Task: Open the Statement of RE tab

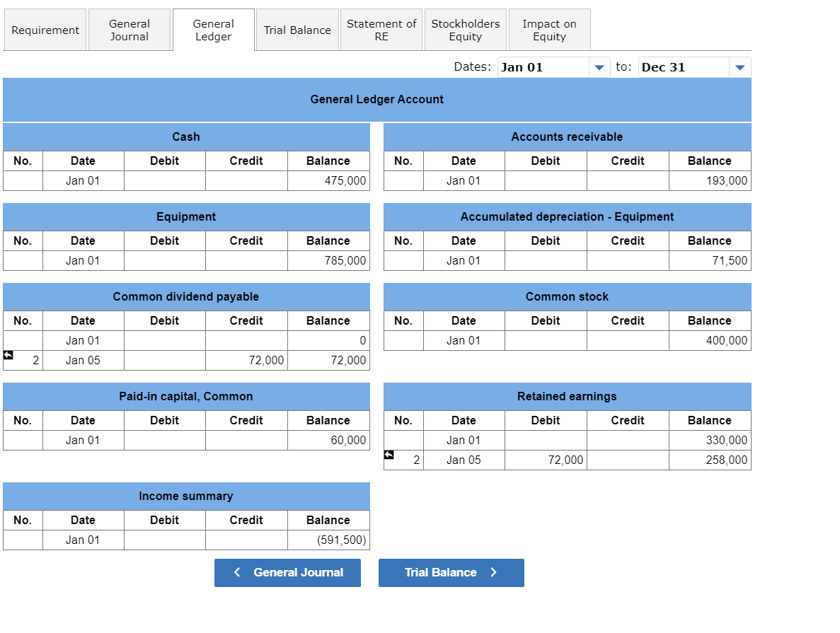Action: click(381, 29)
